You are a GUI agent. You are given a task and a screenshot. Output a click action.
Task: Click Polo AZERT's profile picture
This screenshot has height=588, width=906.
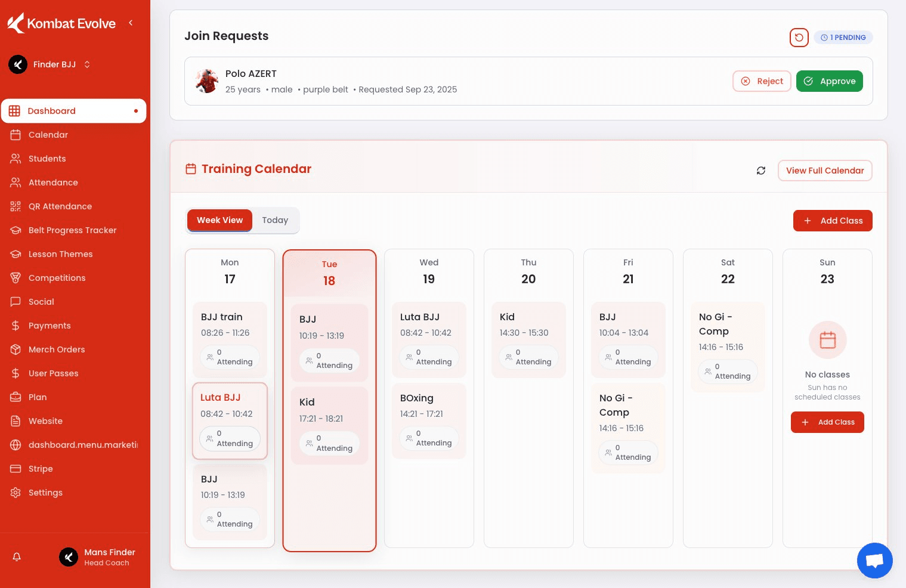tap(207, 81)
